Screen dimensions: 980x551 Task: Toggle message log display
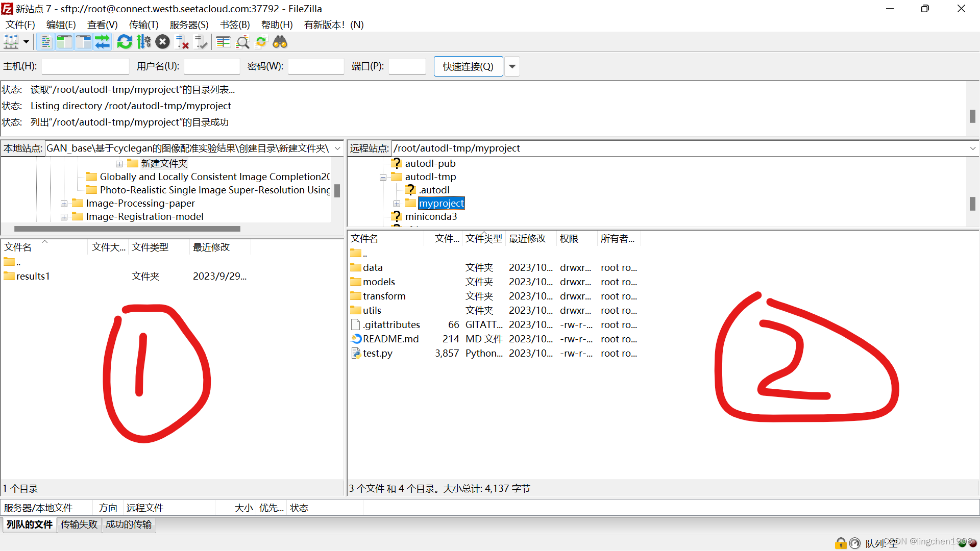pyautogui.click(x=46, y=42)
